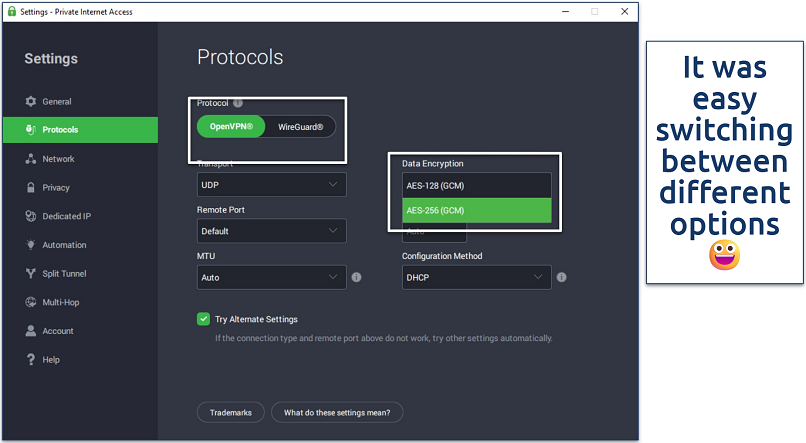Open Help section
The image size is (806, 443).
[80, 360]
